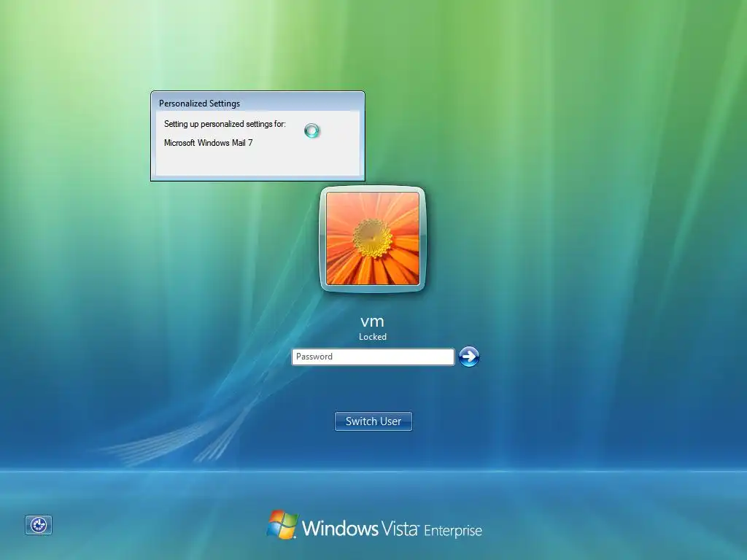Screen dimensions: 747x560
Task: Submit password with the arrow button
Action: pyautogui.click(x=469, y=357)
